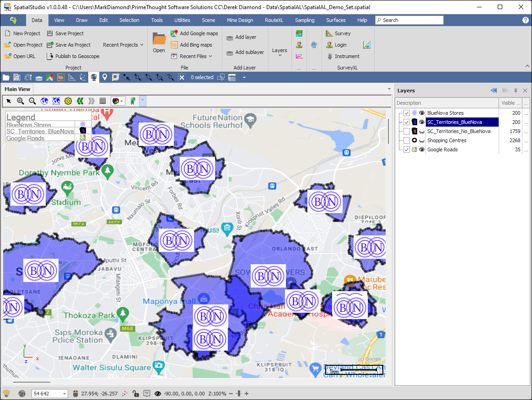The image size is (532, 400).
Task: Click the zoom slider handle in status bar
Action: [238, 394]
